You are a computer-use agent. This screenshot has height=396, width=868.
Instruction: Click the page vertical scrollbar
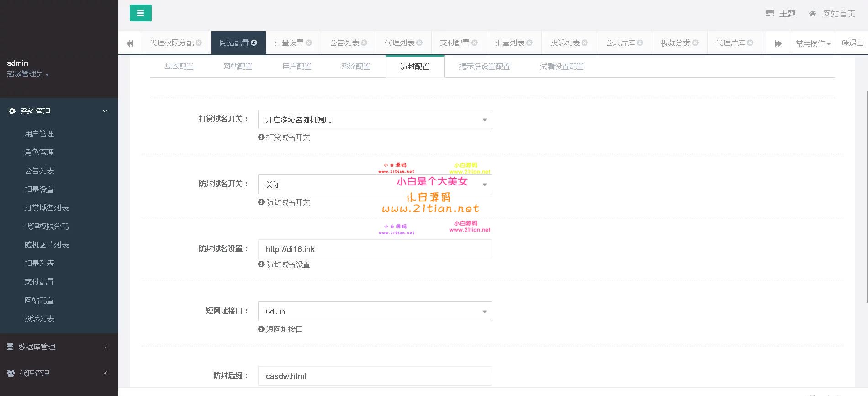(x=866, y=196)
